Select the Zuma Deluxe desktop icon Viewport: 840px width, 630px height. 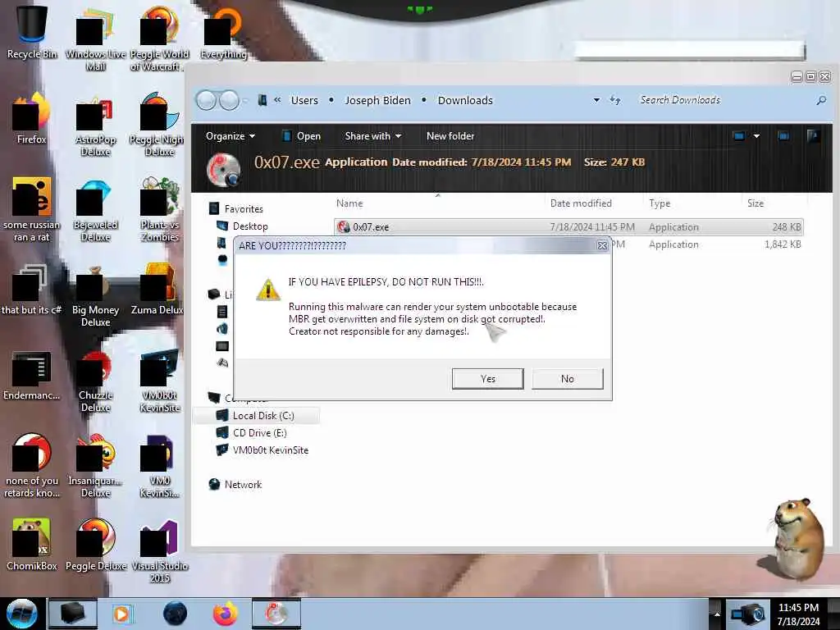[x=157, y=290]
